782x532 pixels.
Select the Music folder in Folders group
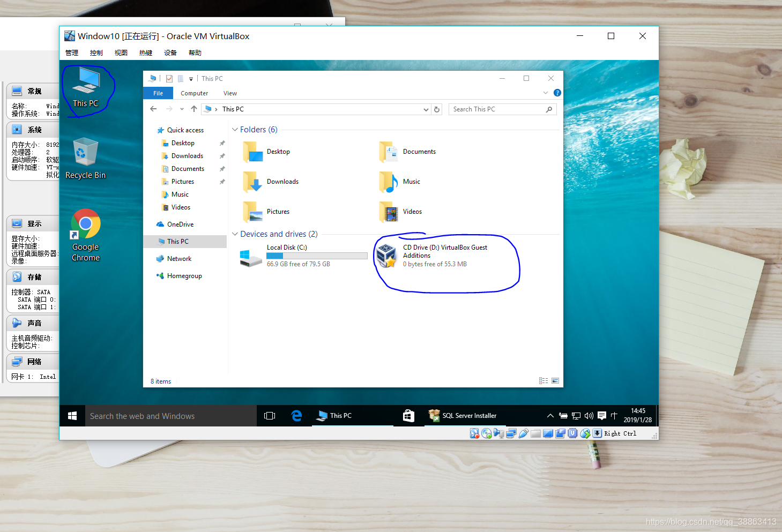pos(400,182)
